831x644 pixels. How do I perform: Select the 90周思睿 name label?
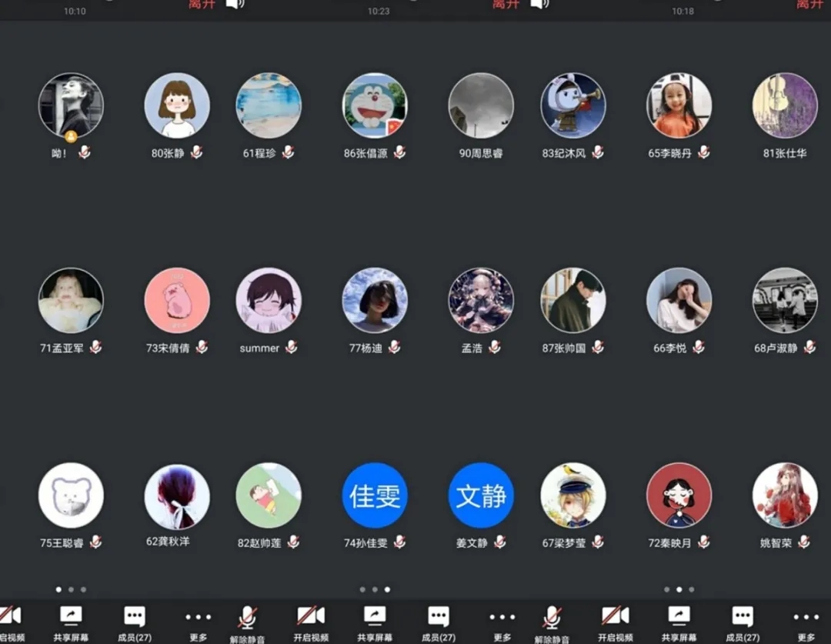point(481,153)
